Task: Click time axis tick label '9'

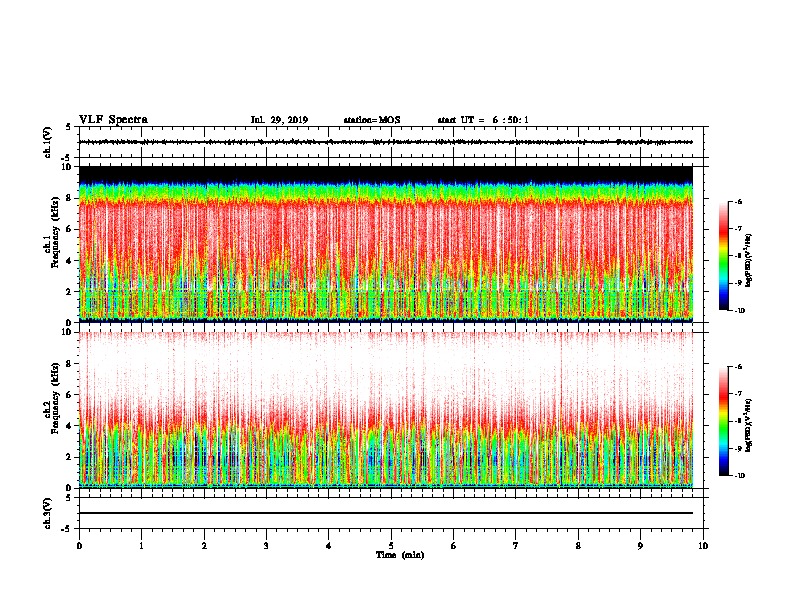Action: (640, 545)
